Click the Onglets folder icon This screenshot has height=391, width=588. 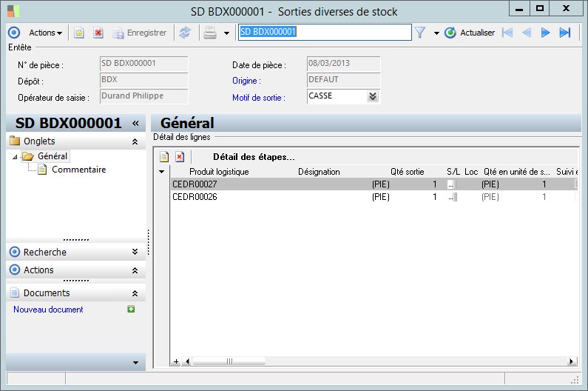(15, 141)
